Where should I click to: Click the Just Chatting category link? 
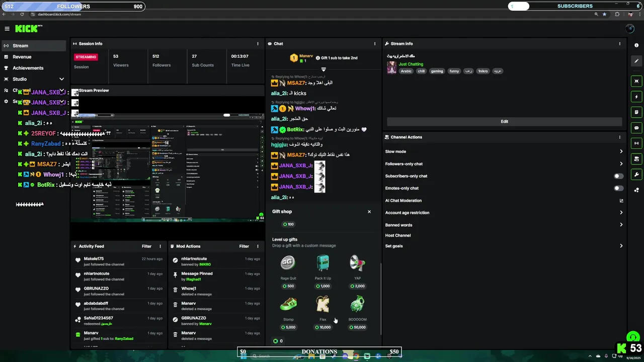point(411,64)
